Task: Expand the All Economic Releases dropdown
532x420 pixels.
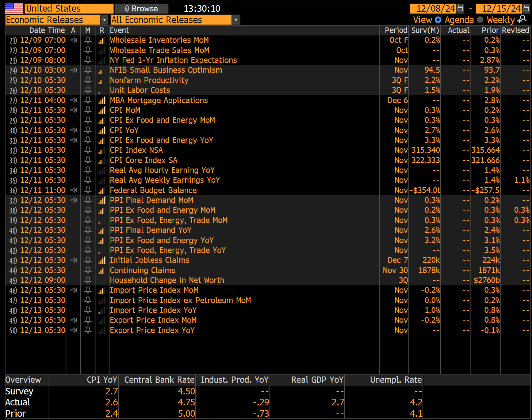Action: [x=236, y=20]
